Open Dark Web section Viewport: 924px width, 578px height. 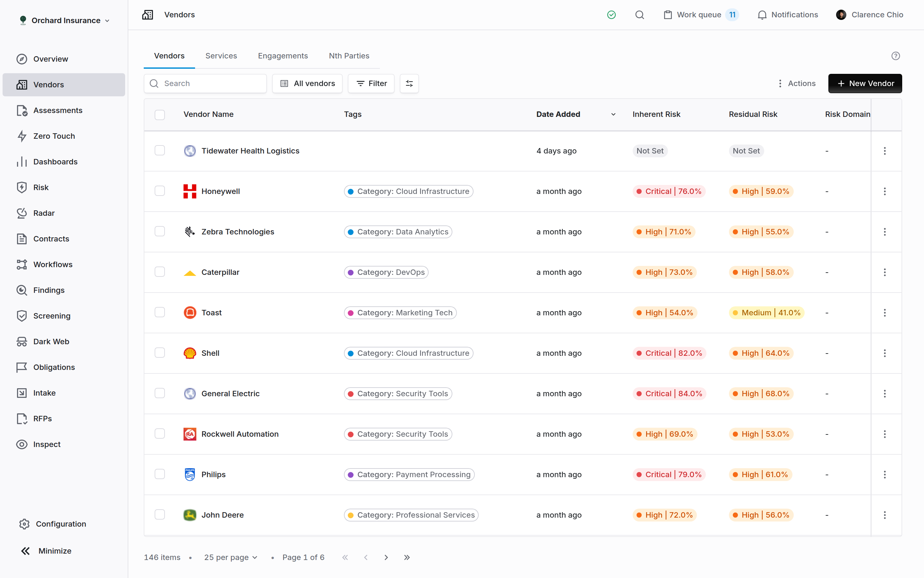pyautogui.click(x=64, y=342)
